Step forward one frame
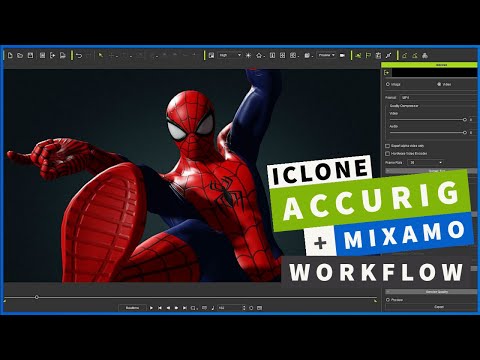Viewport: 480px width, 360px height. pyautogui.click(x=176, y=308)
